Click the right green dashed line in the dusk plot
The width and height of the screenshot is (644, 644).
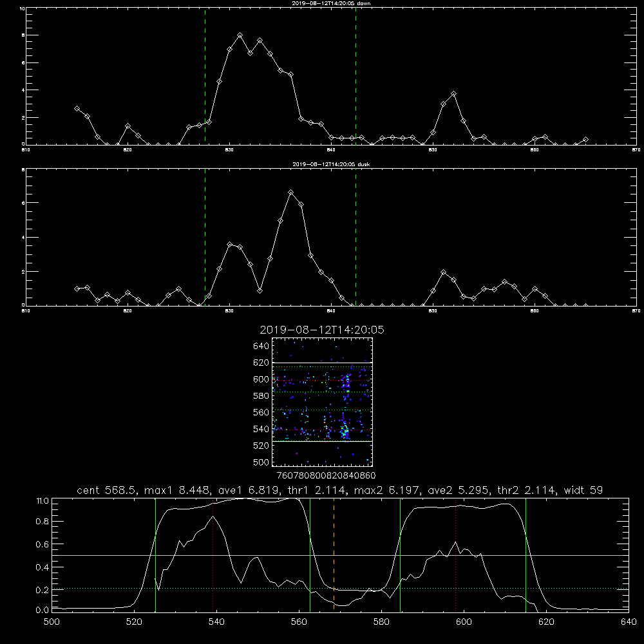(x=355, y=237)
